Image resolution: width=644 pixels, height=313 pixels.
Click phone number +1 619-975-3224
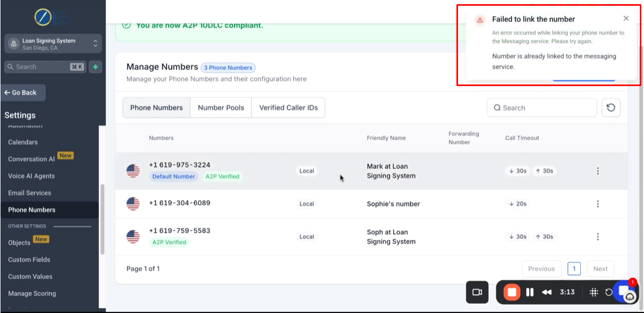[x=180, y=165]
